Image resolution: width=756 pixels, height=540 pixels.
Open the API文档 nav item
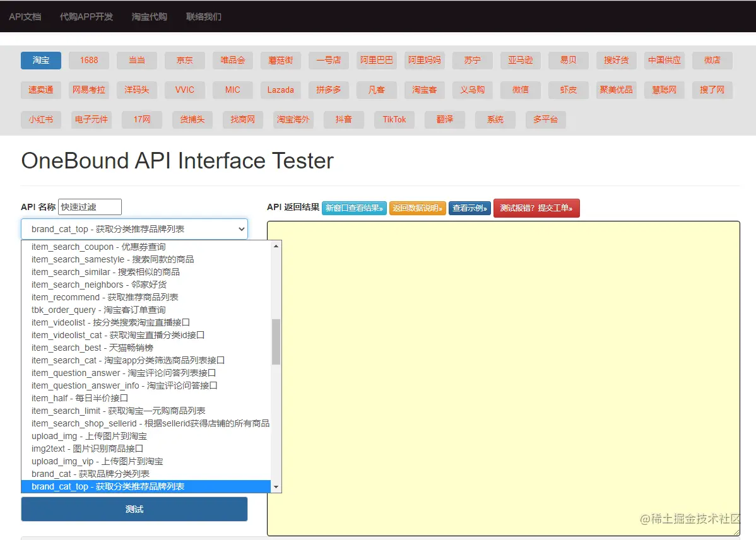25,17
